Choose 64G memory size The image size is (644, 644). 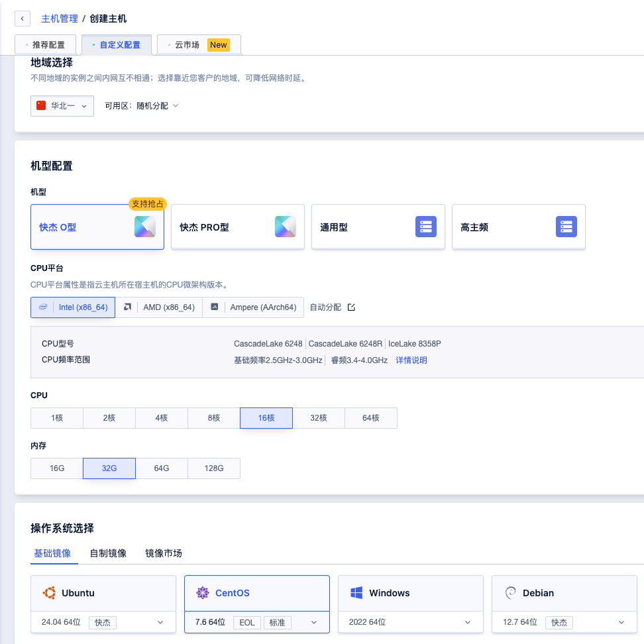[162, 468]
